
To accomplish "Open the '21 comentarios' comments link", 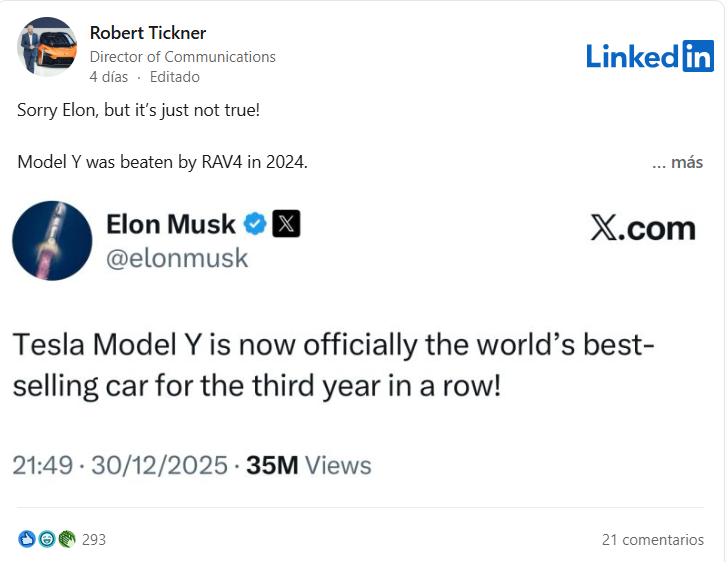I will (x=652, y=539).
